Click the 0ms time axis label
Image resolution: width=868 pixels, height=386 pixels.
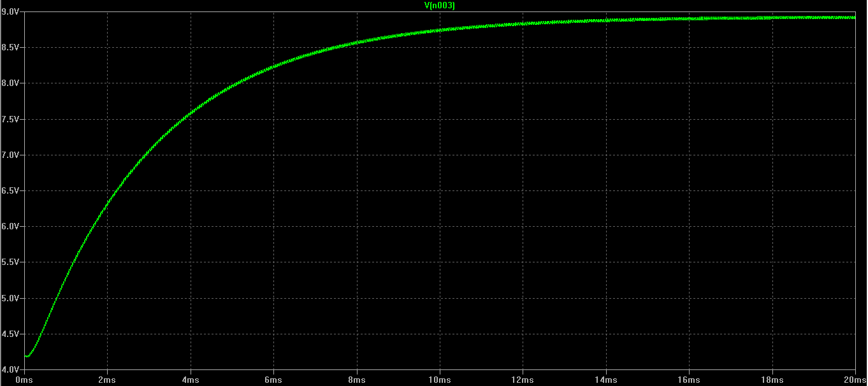pyautogui.click(x=24, y=380)
